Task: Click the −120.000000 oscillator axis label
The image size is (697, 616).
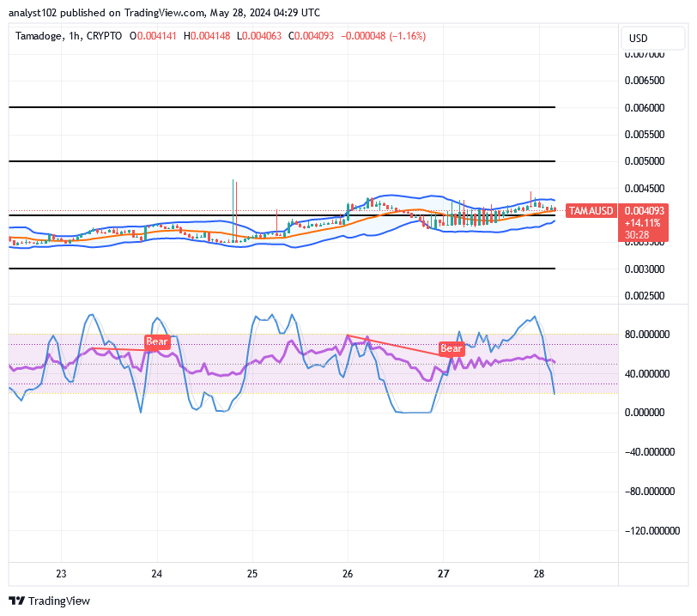Action: [652, 531]
